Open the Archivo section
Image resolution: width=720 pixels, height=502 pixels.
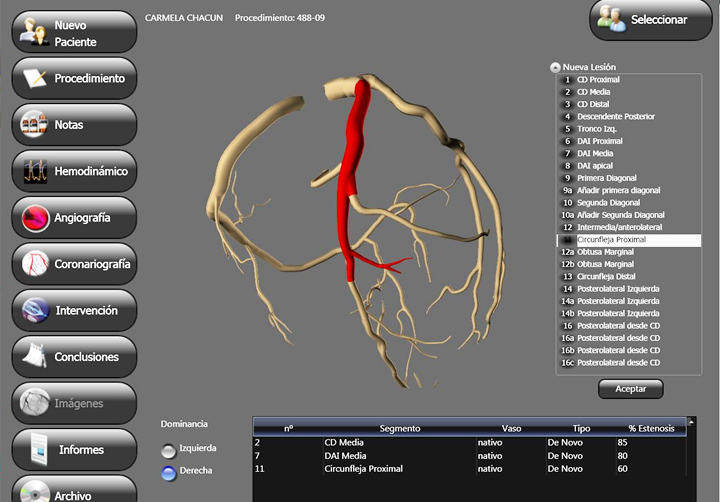(x=74, y=494)
